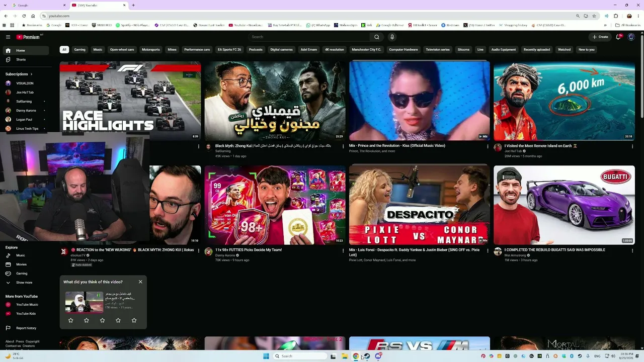
Task: Open options for Xokas reaction video
Action: pos(198,250)
